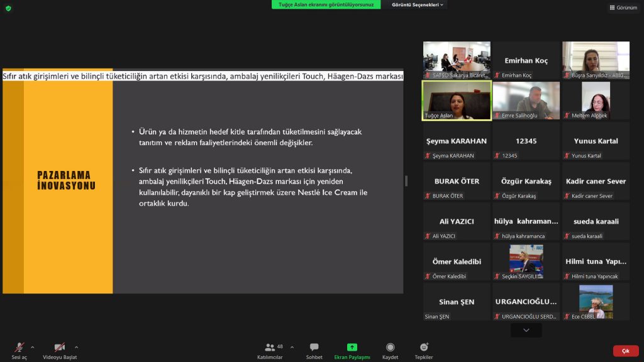This screenshot has height=362, width=644.
Task: Open the Görüntü Seçenekleri dropdown menu
Action: pyautogui.click(x=418, y=4)
